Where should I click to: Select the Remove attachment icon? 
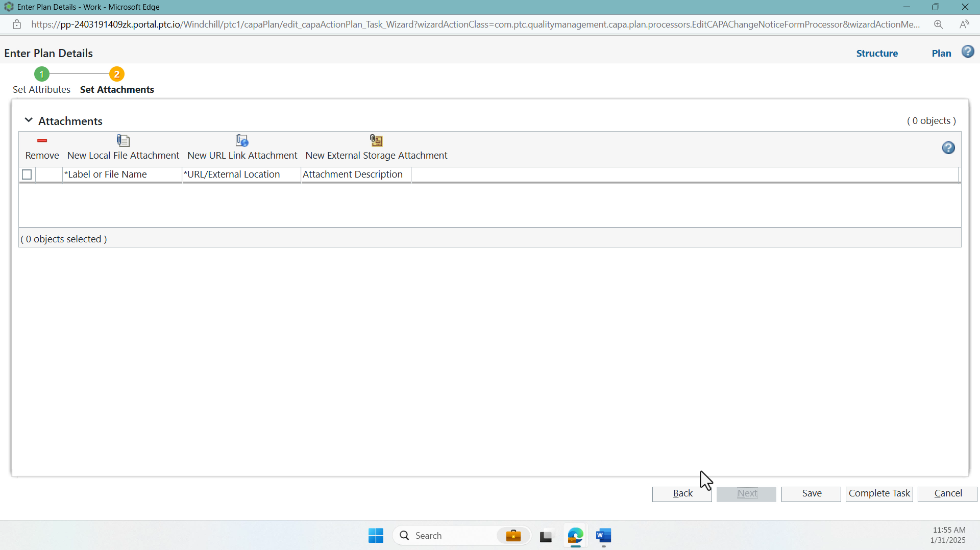[42, 148]
